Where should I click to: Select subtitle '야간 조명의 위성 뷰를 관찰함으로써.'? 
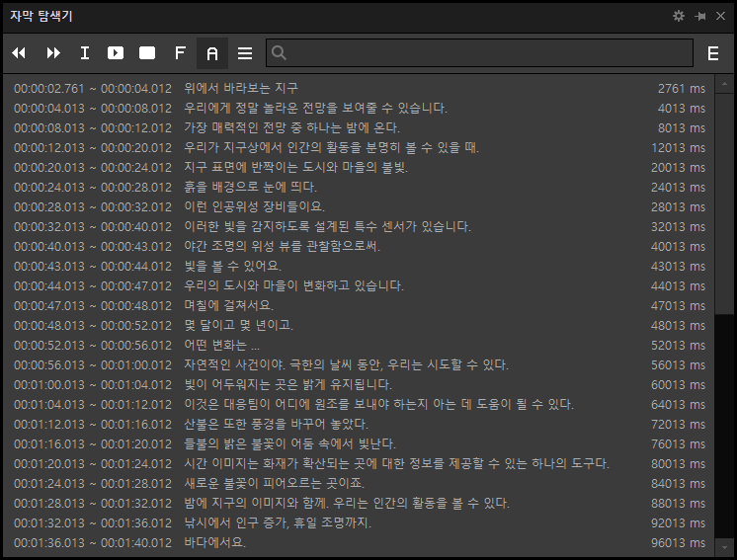coord(282,246)
